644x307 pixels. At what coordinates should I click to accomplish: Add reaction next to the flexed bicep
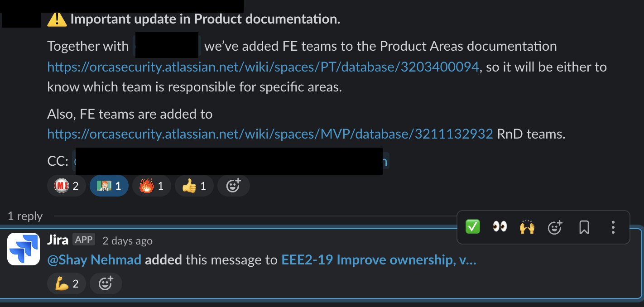[106, 283]
